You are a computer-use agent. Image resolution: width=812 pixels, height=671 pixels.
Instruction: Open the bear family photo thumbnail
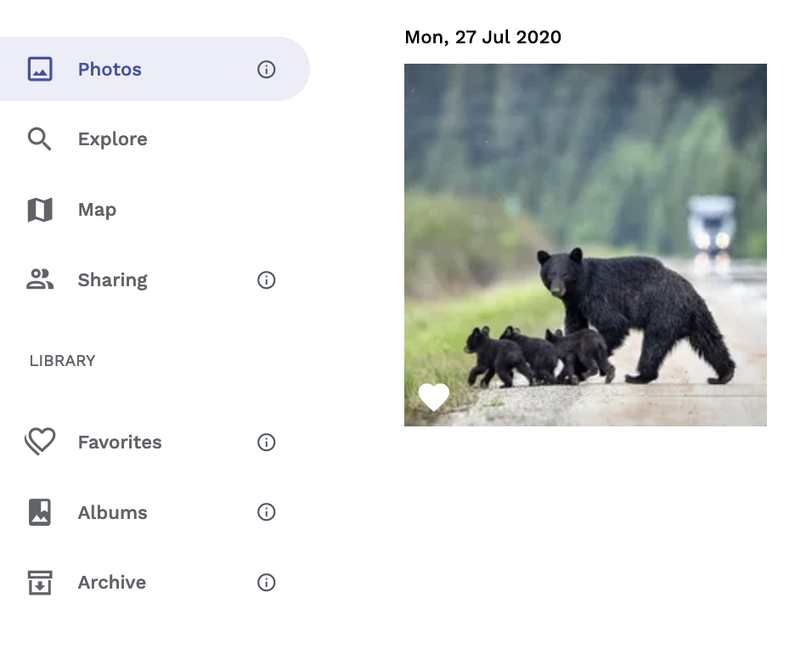[x=585, y=245]
